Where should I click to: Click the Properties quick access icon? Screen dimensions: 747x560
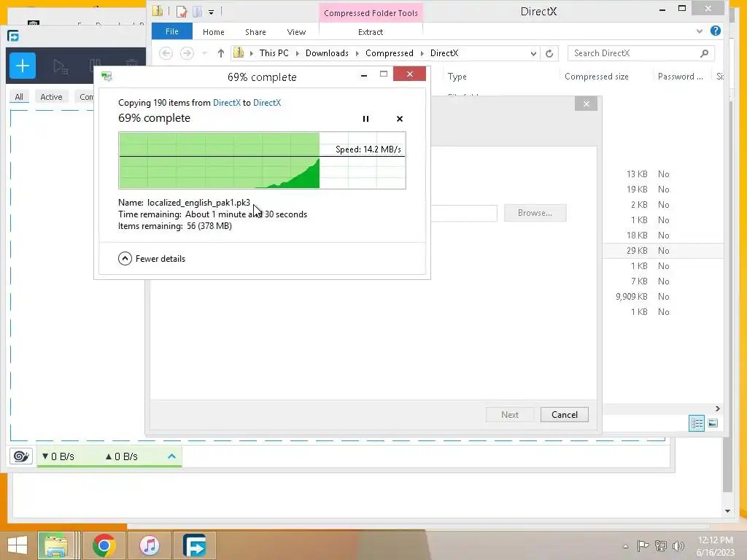pos(181,12)
